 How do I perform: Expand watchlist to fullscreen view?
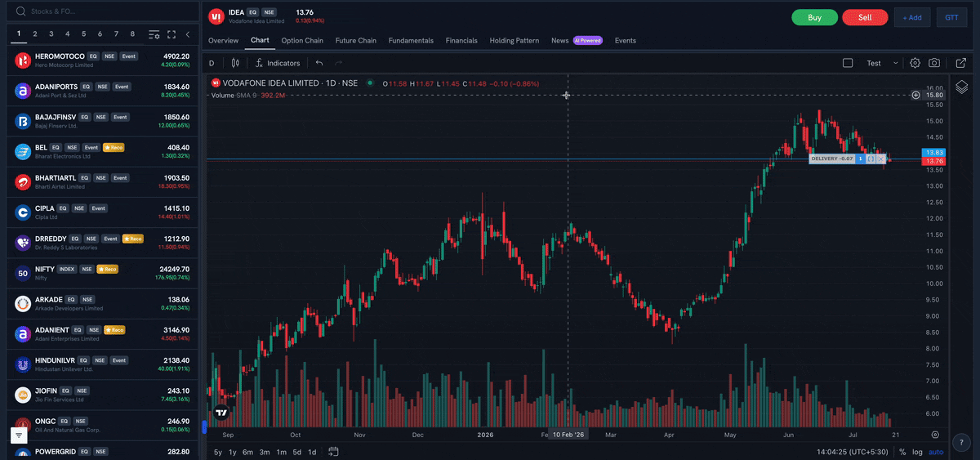pyautogui.click(x=171, y=34)
